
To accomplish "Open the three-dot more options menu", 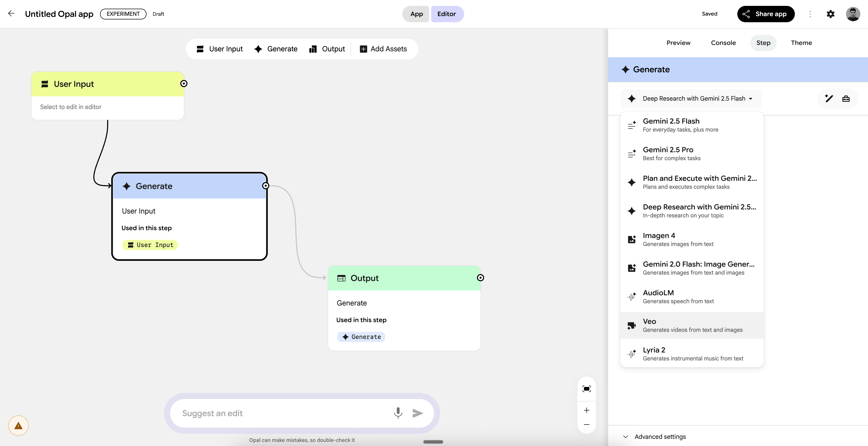I will (810, 14).
